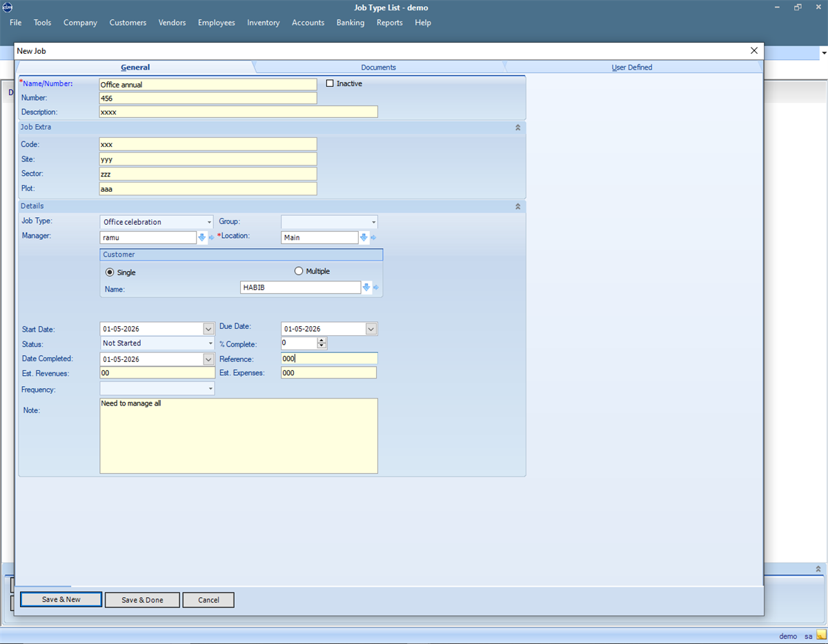Screen dimensions: 828x644
Task: Click the Save & New button
Action: (61, 600)
